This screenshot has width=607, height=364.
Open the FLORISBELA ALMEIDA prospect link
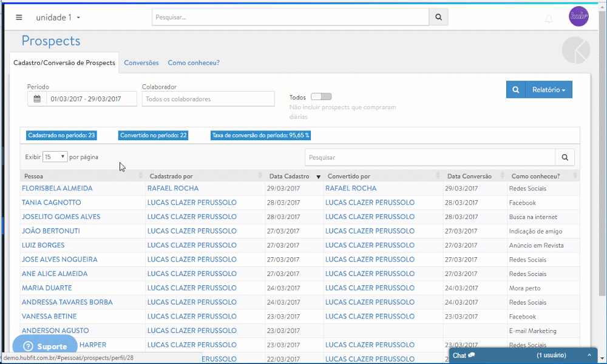pos(57,189)
